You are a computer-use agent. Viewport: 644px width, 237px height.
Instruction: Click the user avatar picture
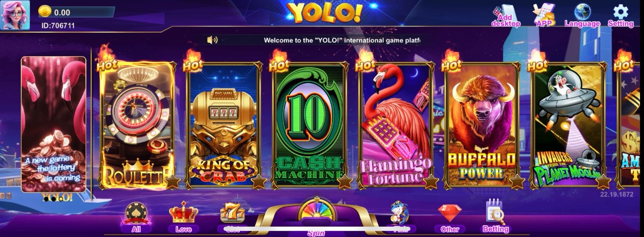tap(15, 15)
